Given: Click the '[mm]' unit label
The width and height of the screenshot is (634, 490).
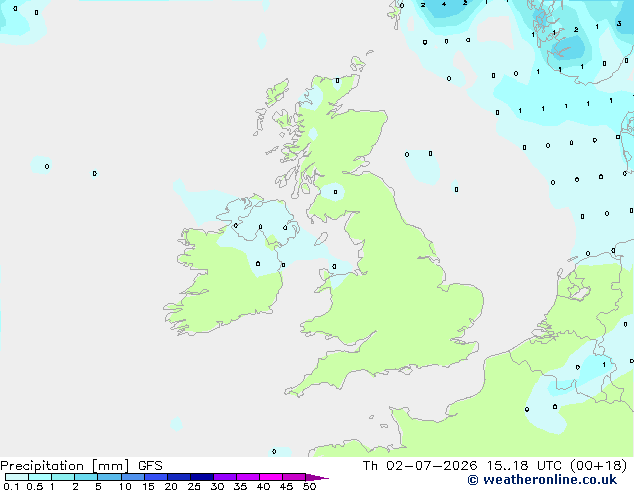Looking at the screenshot, I should 110,466.
